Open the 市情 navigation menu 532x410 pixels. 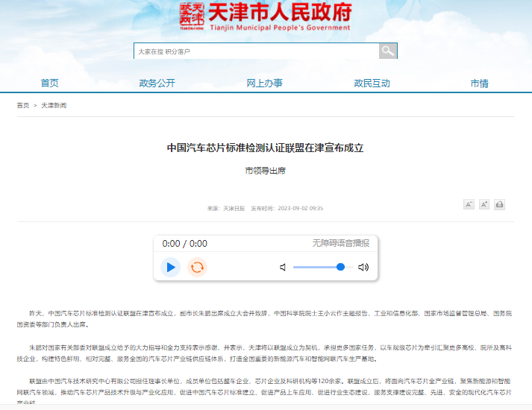click(480, 83)
